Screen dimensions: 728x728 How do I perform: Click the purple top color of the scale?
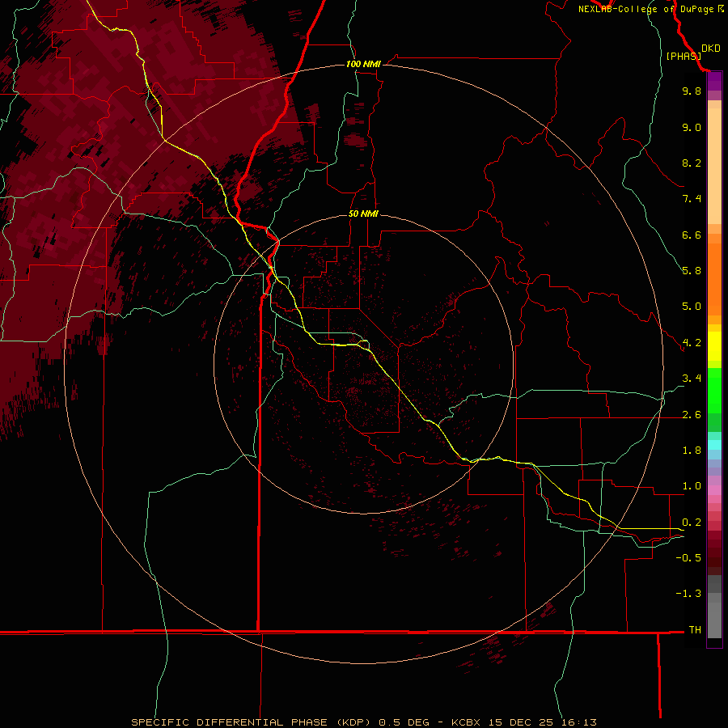tap(714, 82)
